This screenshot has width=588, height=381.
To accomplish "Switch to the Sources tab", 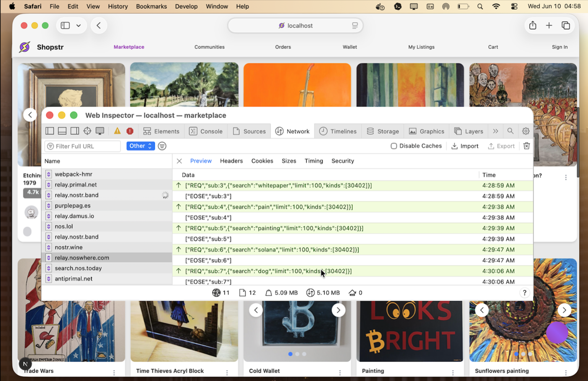I will click(249, 131).
